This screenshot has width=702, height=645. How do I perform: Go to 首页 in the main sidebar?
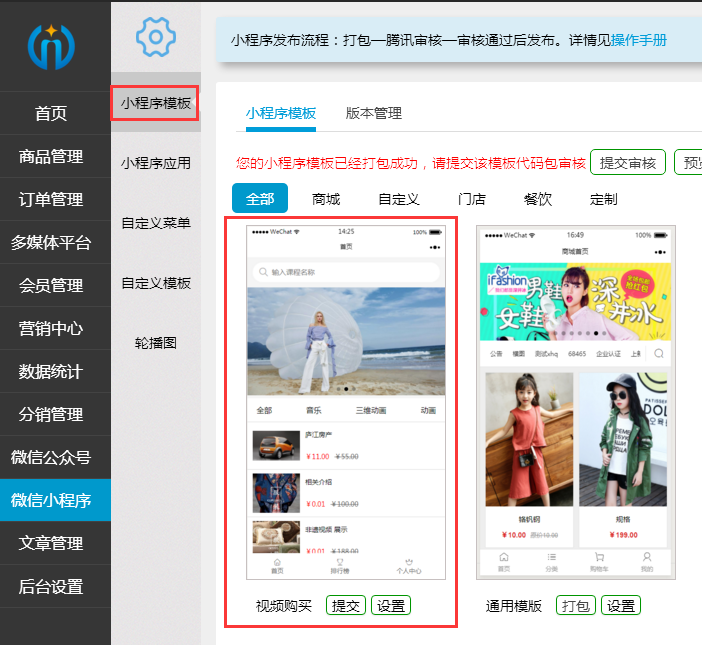click(x=51, y=114)
